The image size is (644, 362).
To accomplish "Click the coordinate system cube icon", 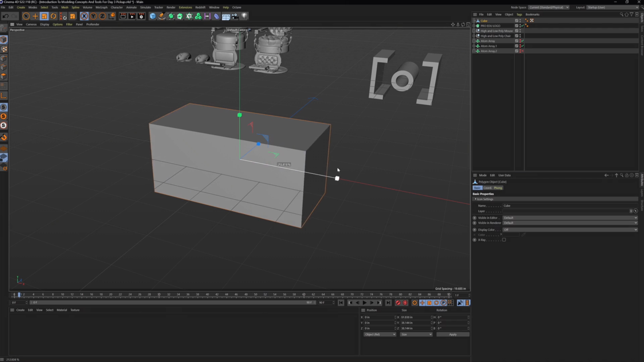I will [x=112, y=16].
